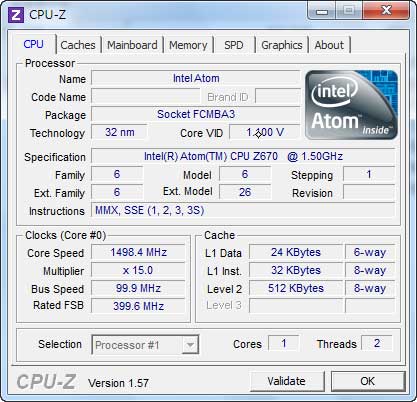
Task: Click the Instructions field listing MMX, SSE
Action: click(x=243, y=210)
